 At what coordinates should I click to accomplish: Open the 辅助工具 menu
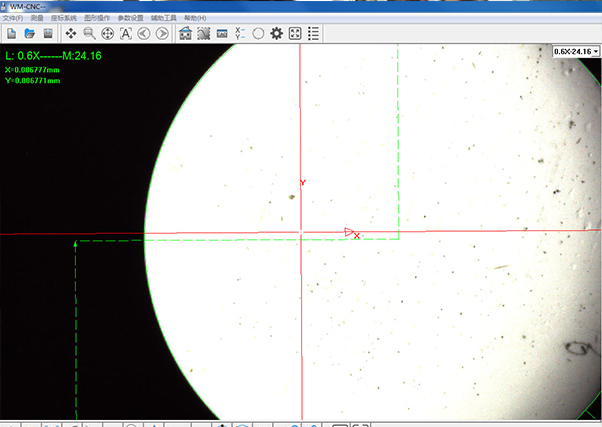click(164, 18)
